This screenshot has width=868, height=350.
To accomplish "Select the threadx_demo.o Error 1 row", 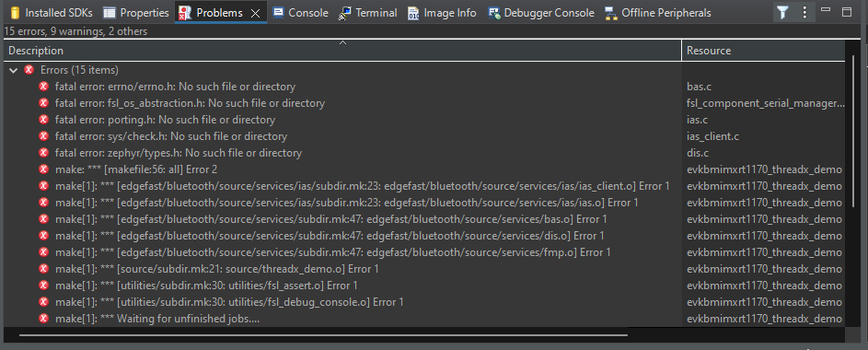I will click(x=424, y=269).
